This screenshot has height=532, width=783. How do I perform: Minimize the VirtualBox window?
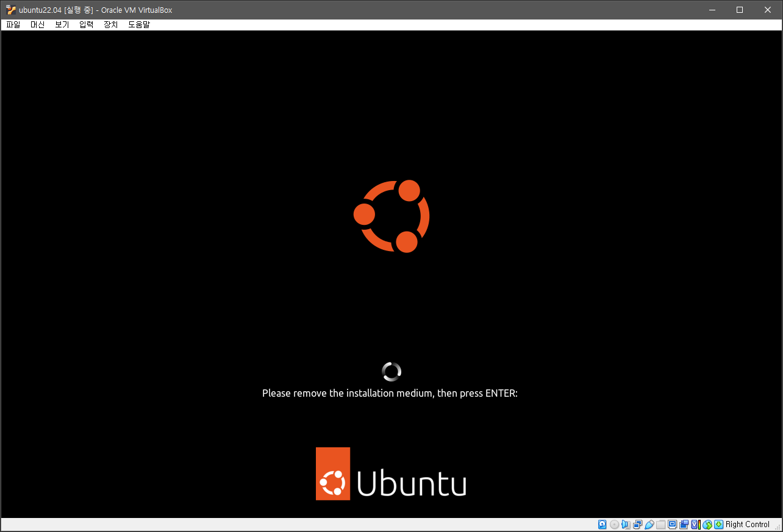(x=711, y=10)
